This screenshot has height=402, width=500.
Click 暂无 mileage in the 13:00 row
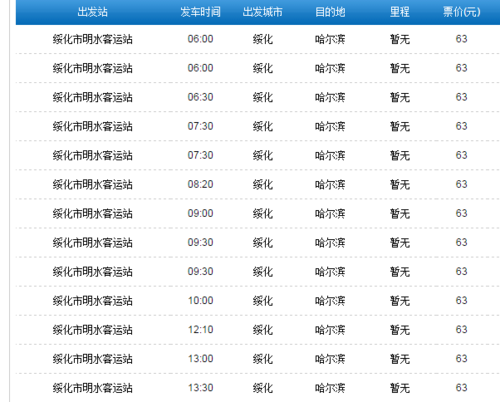(x=400, y=359)
